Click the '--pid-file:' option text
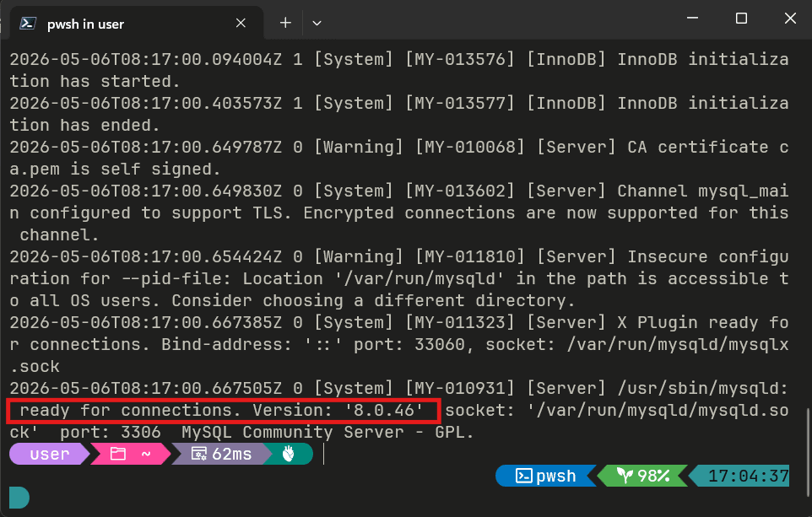This screenshot has height=517, width=812. [176, 279]
